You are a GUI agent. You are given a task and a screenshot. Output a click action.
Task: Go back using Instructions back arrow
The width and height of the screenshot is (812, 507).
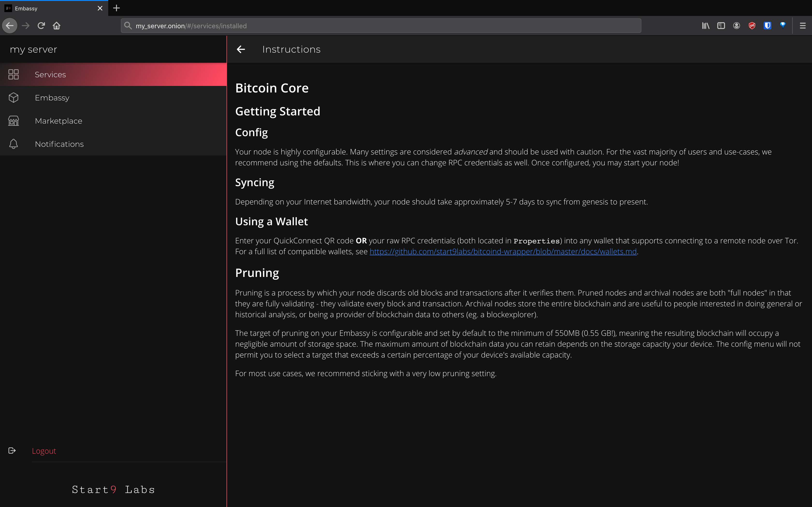(x=241, y=49)
